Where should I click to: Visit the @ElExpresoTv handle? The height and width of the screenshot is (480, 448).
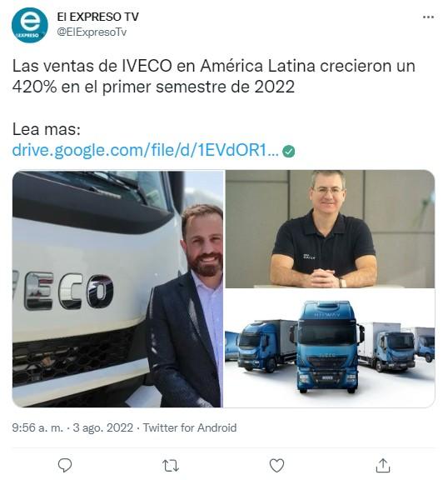tap(92, 32)
